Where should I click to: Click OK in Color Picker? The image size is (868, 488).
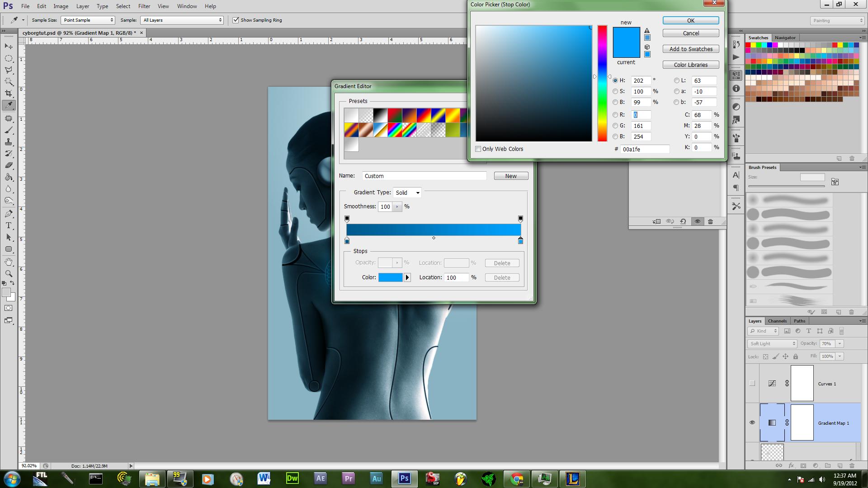[691, 20]
